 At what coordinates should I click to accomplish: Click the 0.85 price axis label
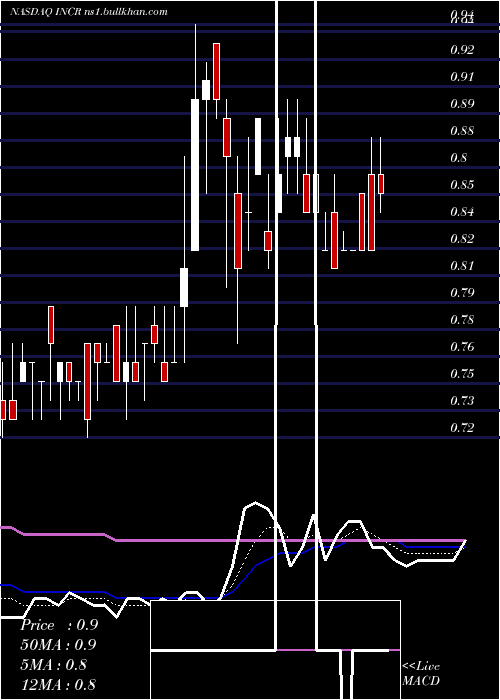pos(462,185)
